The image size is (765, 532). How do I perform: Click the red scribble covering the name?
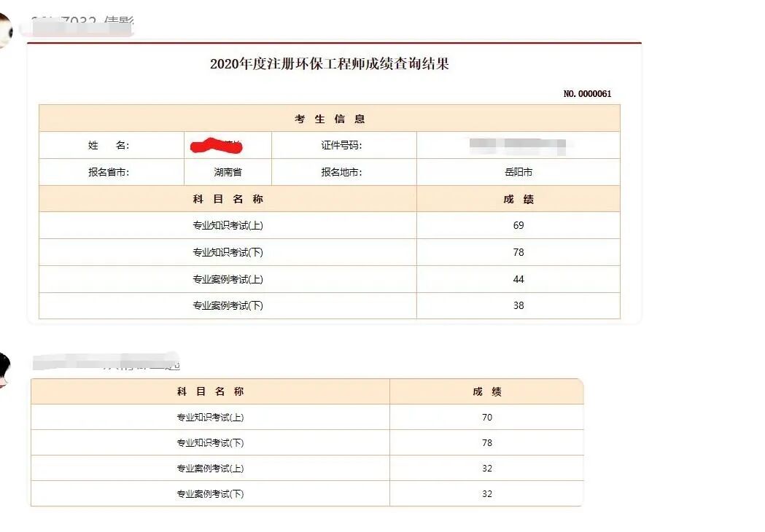coord(215,145)
